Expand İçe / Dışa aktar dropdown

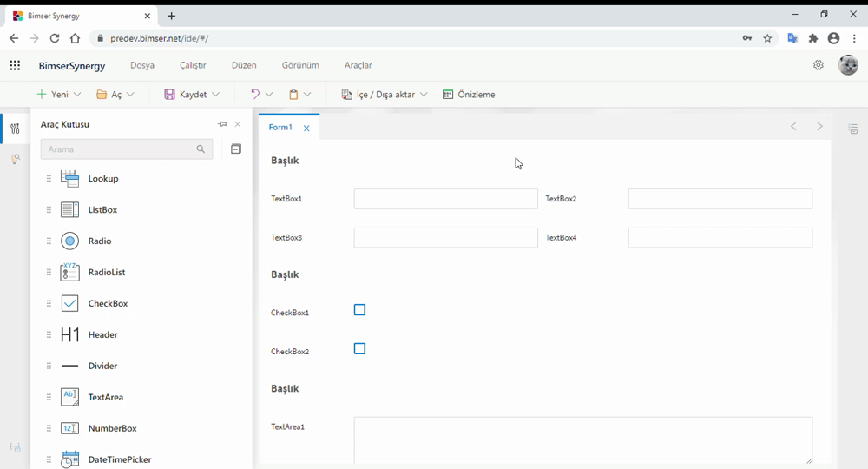coord(424,95)
